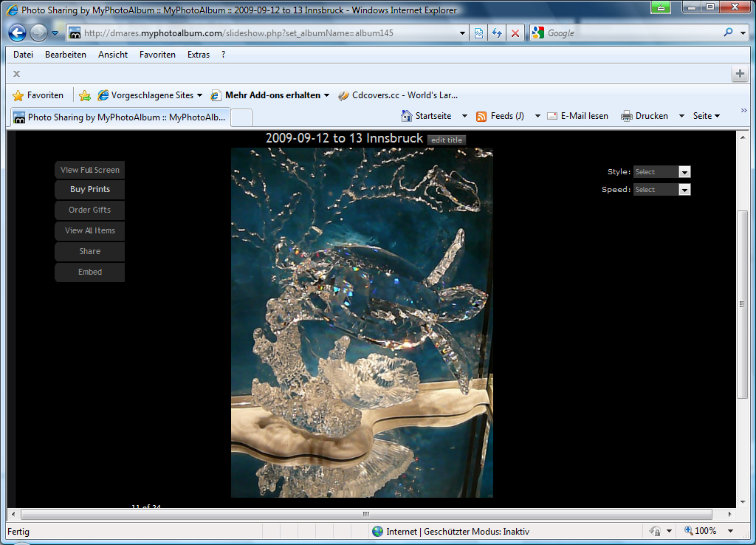Click the E-Mail lesen envelope icon

552,116
